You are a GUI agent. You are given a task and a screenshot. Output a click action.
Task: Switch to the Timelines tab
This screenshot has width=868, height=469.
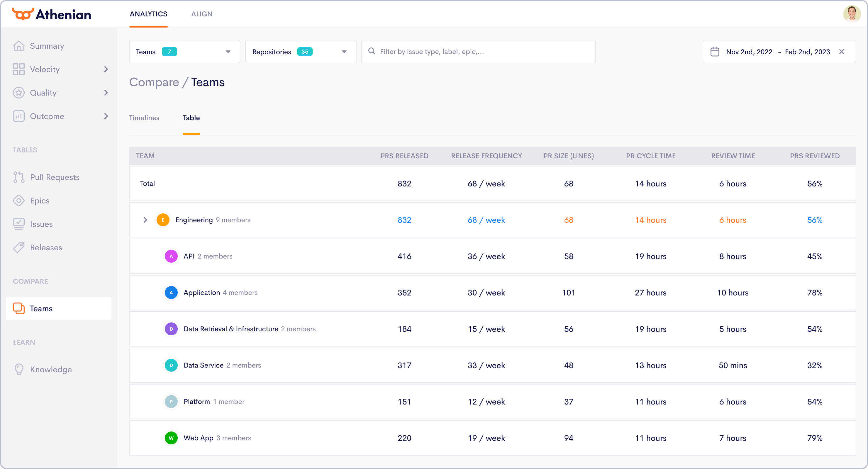click(144, 118)
